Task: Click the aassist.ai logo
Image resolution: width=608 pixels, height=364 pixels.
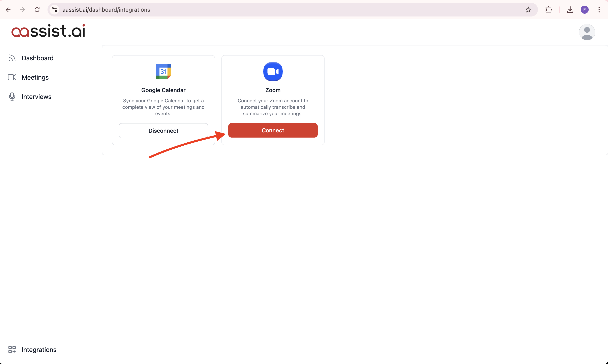Action: [x=48, y=31]
